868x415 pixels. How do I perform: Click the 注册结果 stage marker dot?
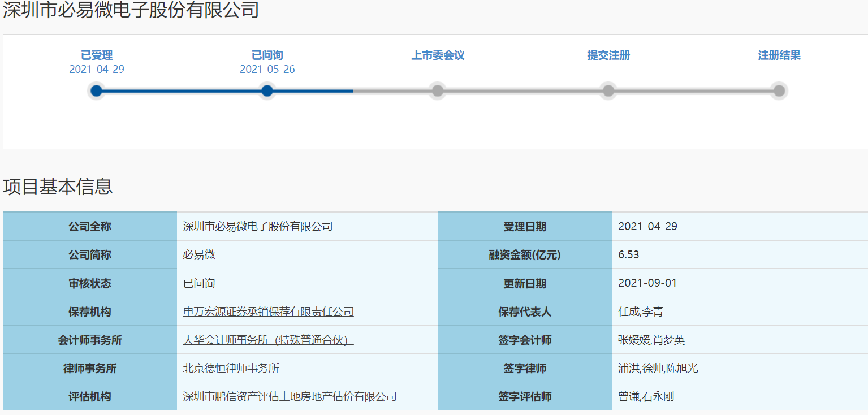tap(779, 90)
